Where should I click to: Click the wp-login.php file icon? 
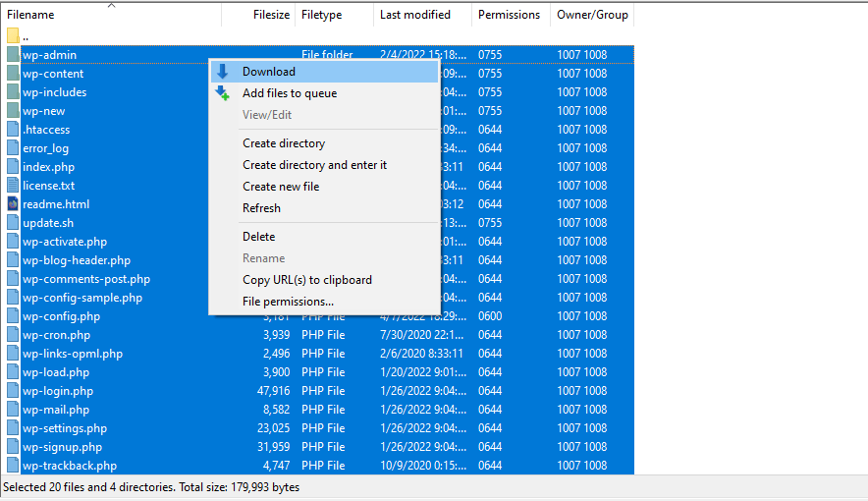tap(14, 391)
